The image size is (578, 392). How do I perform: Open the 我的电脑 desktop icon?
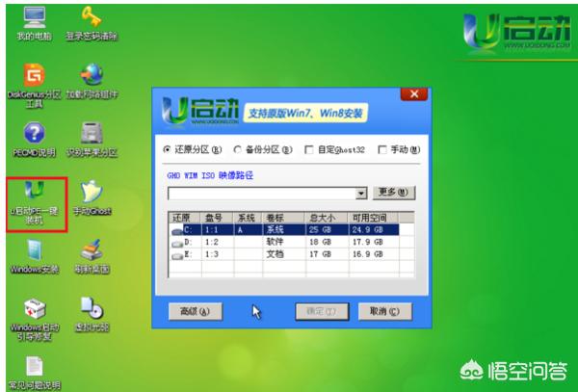click(32, 17)
